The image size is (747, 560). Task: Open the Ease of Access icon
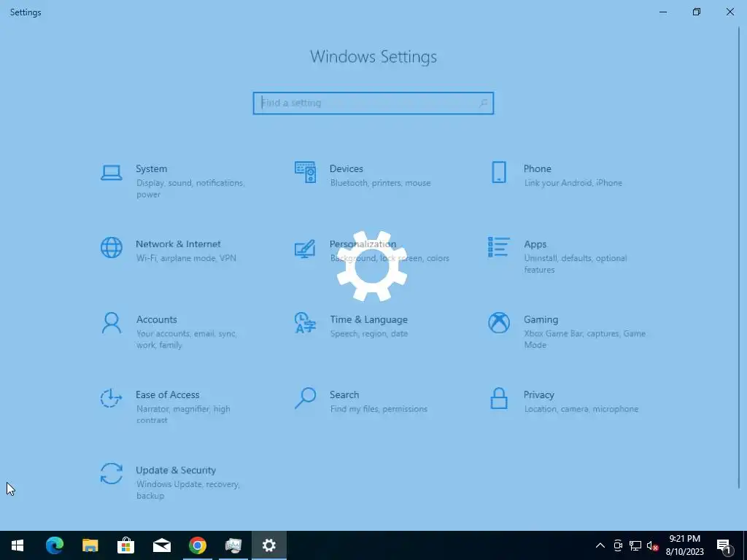pyautogui.click(x=111, y=398)
